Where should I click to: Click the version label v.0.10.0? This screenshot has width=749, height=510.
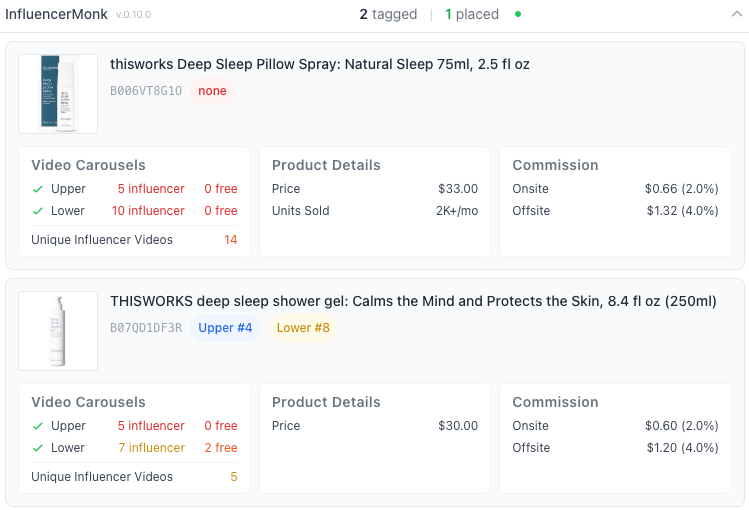coord(133,15)
